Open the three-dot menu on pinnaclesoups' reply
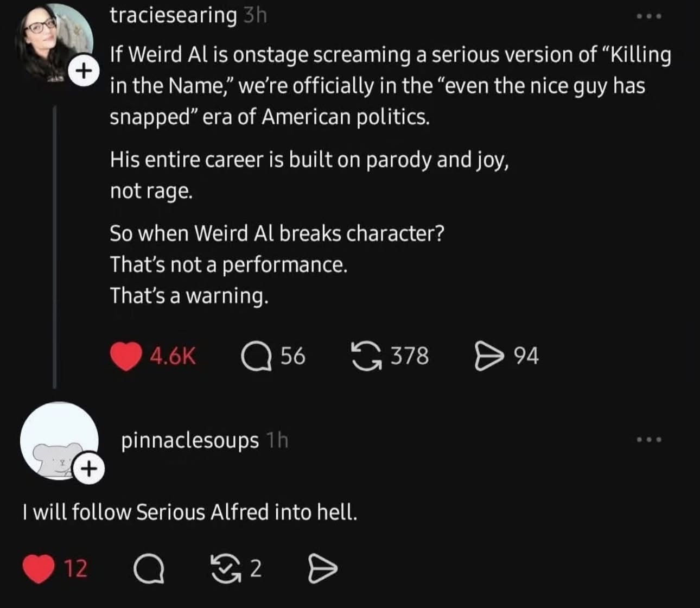The image size is (700, 608). pyautogui.click(x=649, y=439)
